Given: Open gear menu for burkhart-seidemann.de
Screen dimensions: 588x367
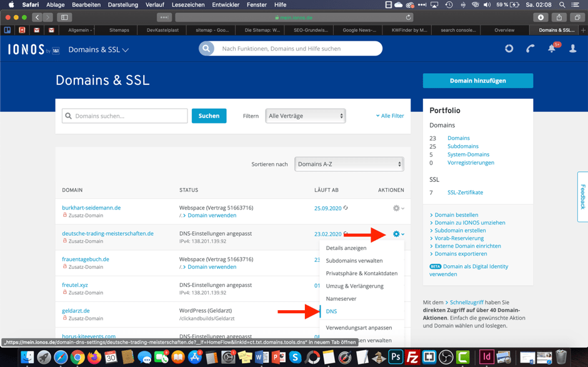Looking at the screenshot, I should click(x=398, y=208).
